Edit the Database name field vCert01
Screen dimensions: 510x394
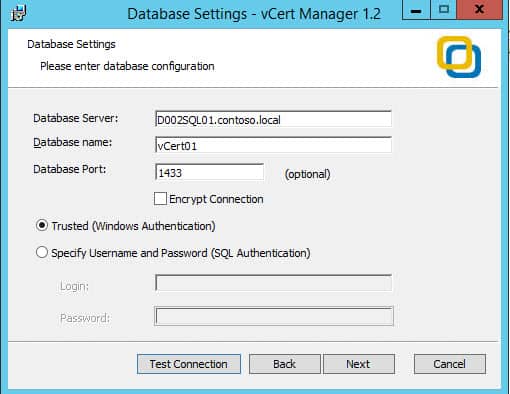pyautogui.click(x=273, y=145)
